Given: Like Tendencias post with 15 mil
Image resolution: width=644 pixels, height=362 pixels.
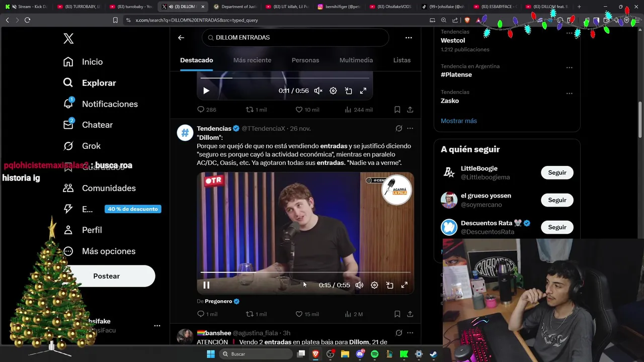Looking at the screenshot, I should pyautogui.click(x=307, y=314).
